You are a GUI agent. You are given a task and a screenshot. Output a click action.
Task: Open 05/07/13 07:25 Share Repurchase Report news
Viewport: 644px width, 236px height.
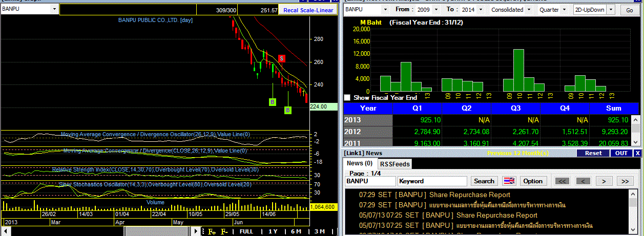coord(448,215)
